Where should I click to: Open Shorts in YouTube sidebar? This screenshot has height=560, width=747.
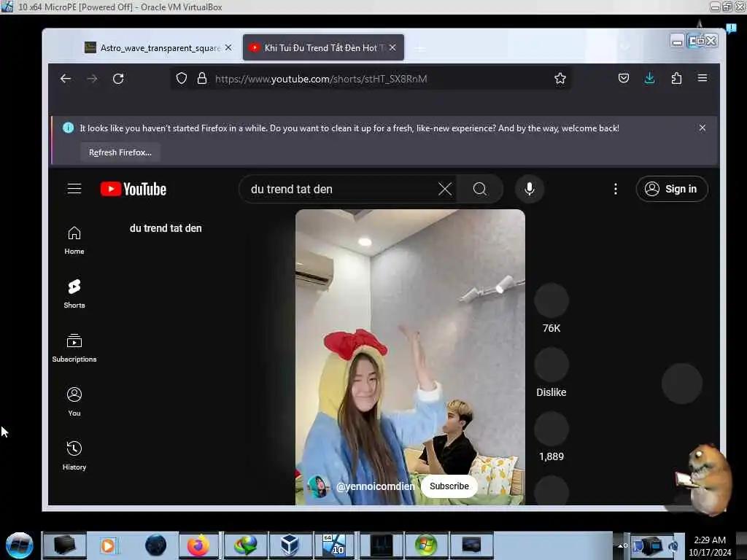point(74,294)
